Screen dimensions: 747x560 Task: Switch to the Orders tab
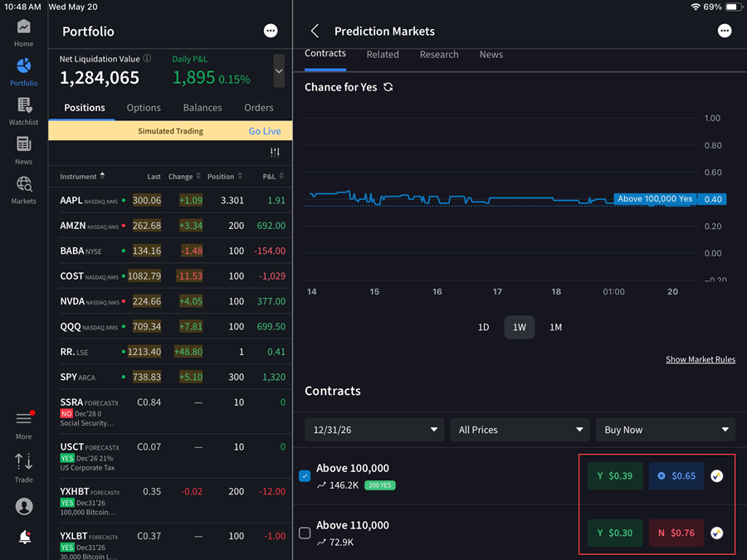tap(259, 108)
